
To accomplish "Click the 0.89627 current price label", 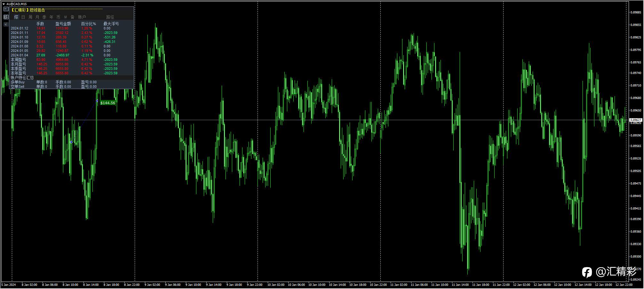I will pyautogui.click(x=635, y=120).
